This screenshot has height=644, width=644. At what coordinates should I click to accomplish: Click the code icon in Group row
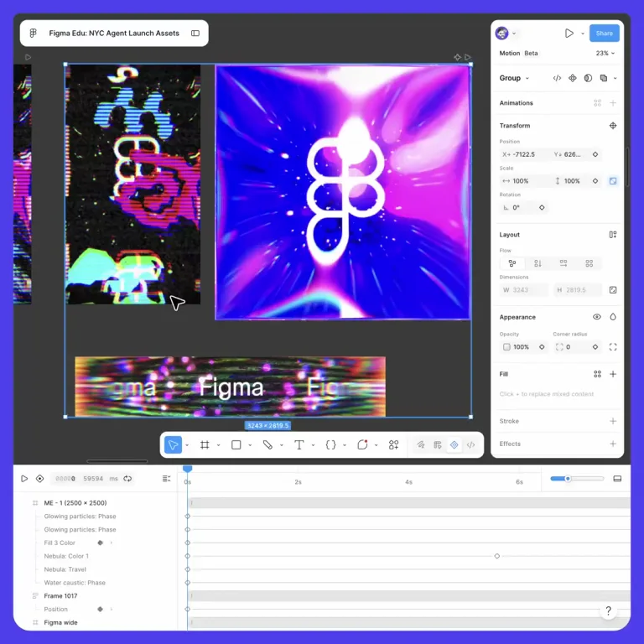[x=557, y=78]
